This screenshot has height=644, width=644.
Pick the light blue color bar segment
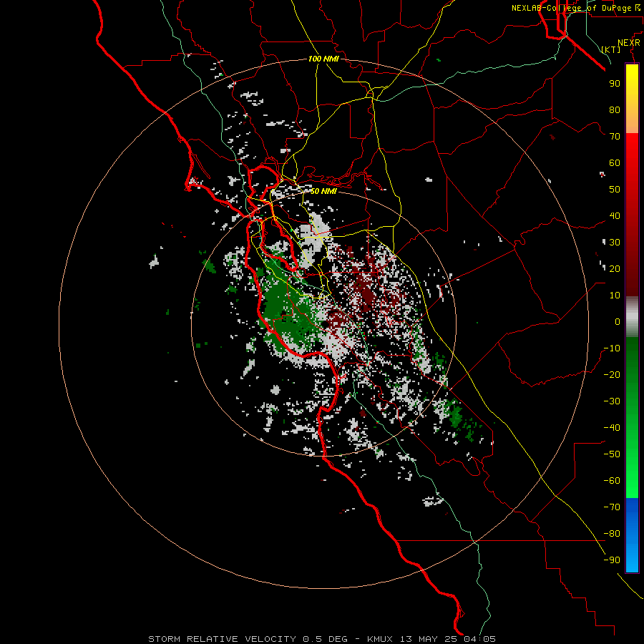click(x=632, y=559)
